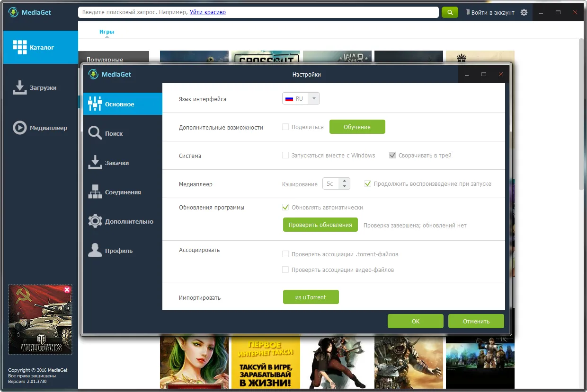Increase caching time with up arrow
587x392 pixels.
click(x=345, y=181)
